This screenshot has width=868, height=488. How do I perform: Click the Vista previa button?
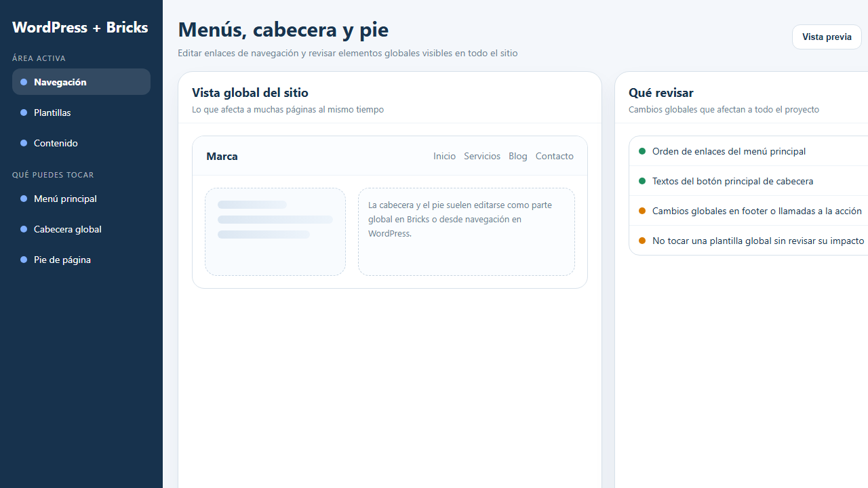click(x=826, y=37)
